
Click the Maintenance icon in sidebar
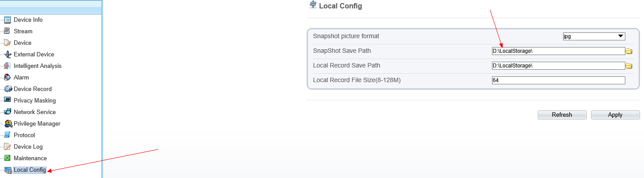coord(7,158)
